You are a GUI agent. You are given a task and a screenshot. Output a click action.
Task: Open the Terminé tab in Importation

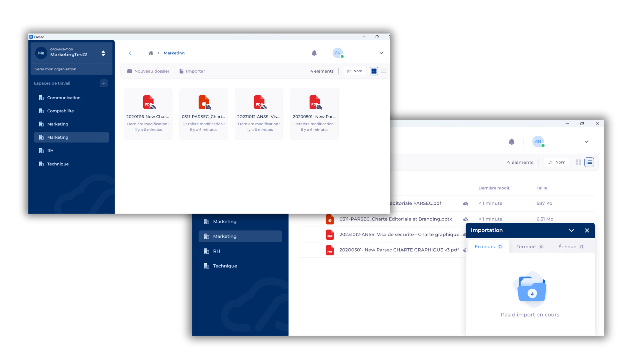pyautogui.click(x=529, y=247)
